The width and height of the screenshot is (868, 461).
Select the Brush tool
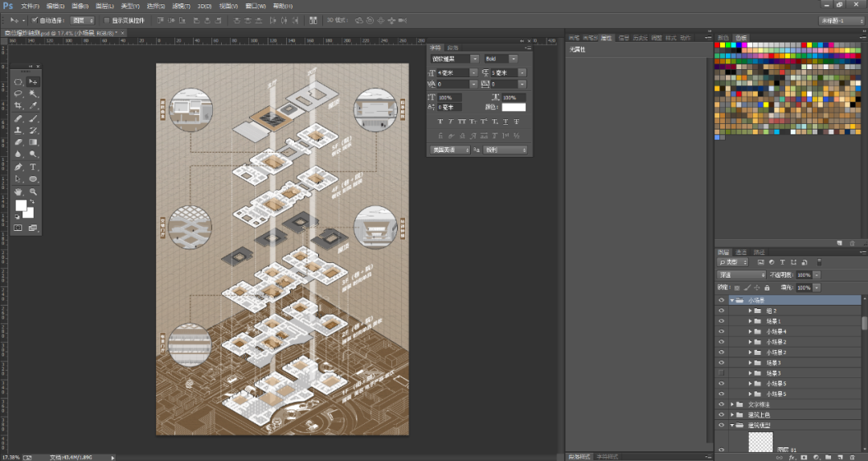[33, 118]
